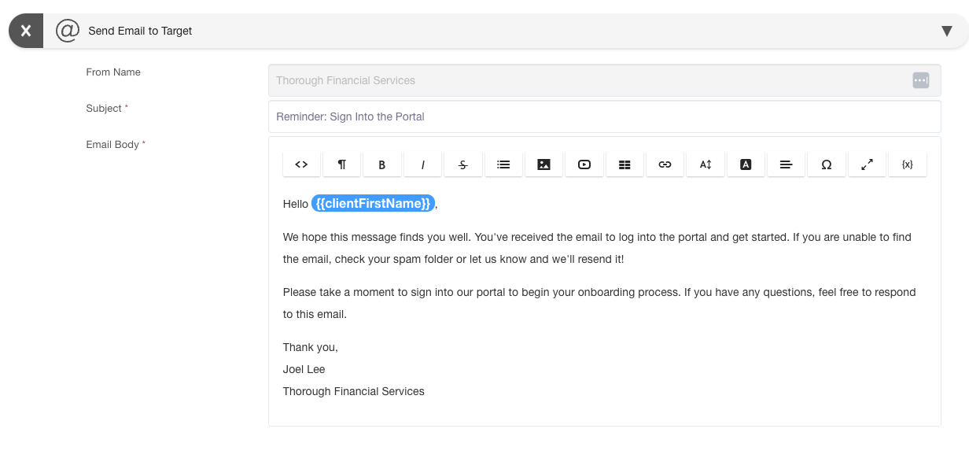This screenshot has width=980, height=462.
Task: Insert a special character (Omega)
Action: coord(826,164)
